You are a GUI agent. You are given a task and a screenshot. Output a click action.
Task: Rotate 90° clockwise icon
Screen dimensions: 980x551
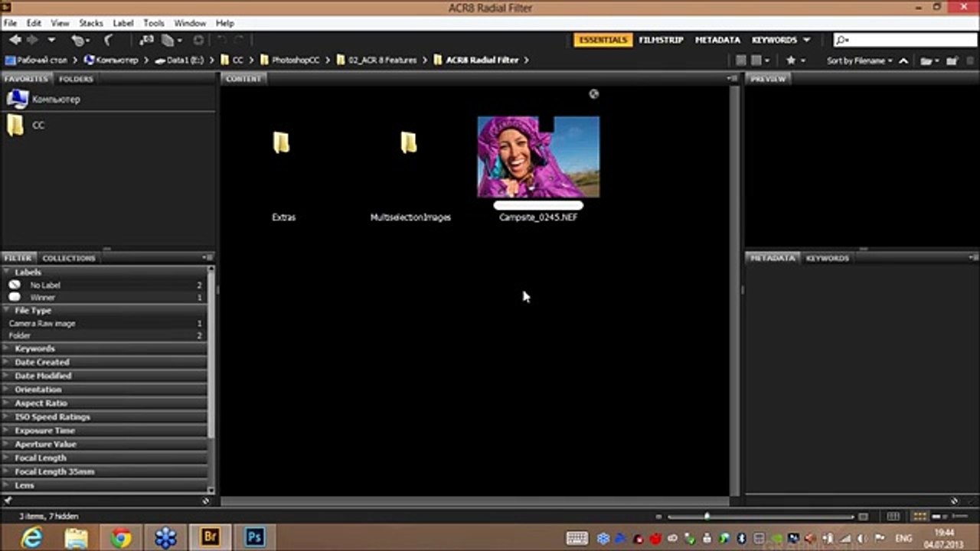(239, 40)
